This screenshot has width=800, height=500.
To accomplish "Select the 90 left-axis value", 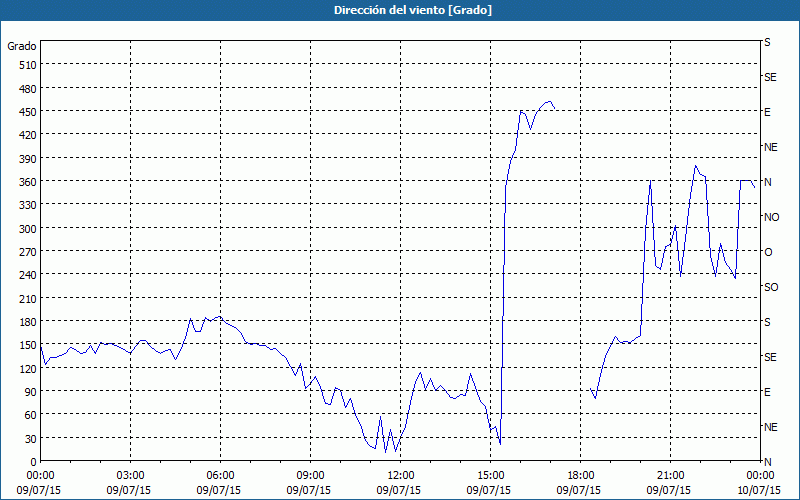I will point(31,392).
